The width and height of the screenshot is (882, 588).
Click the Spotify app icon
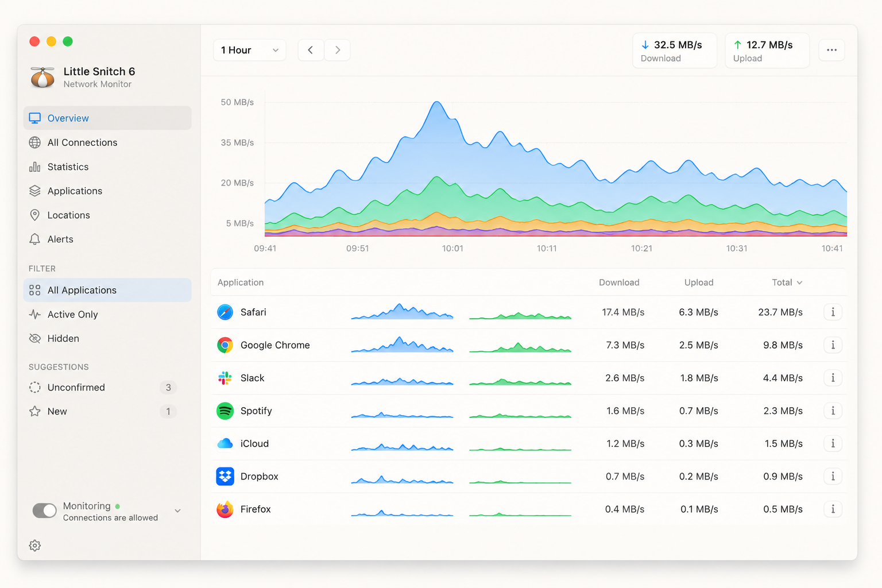(x=225, y=411)
